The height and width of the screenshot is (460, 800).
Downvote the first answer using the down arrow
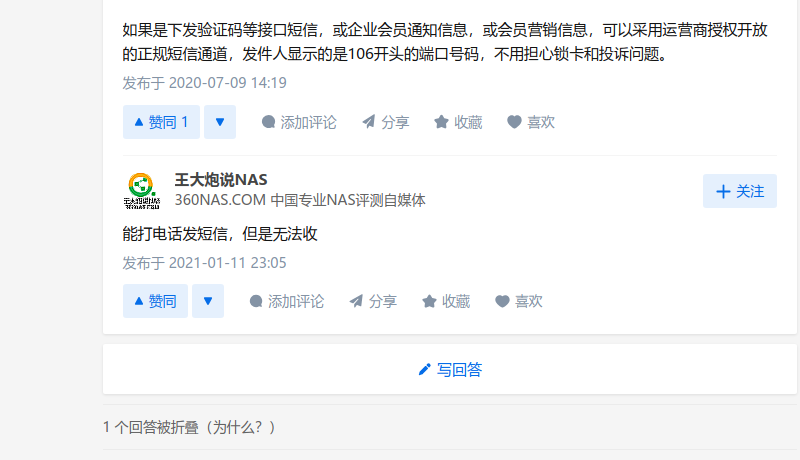[220, 122]
